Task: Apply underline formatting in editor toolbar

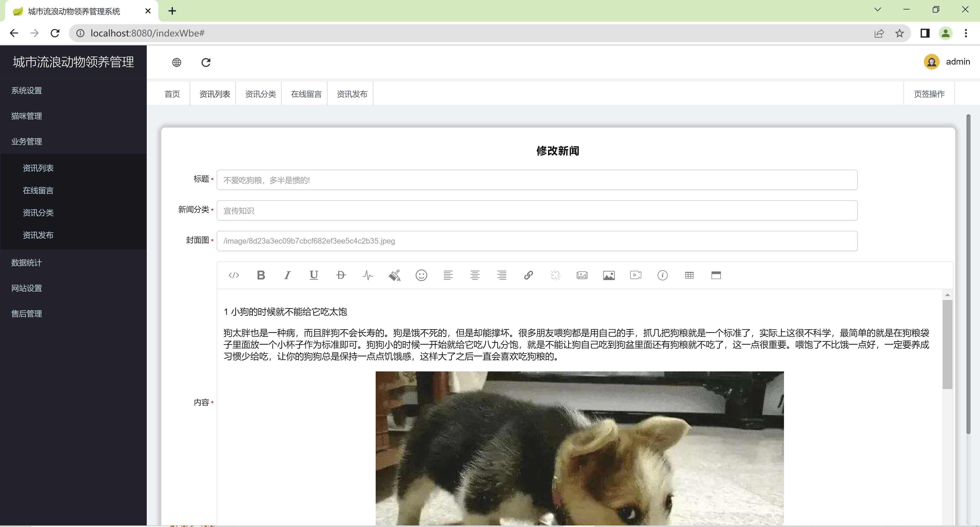Action: pos(314,275)
